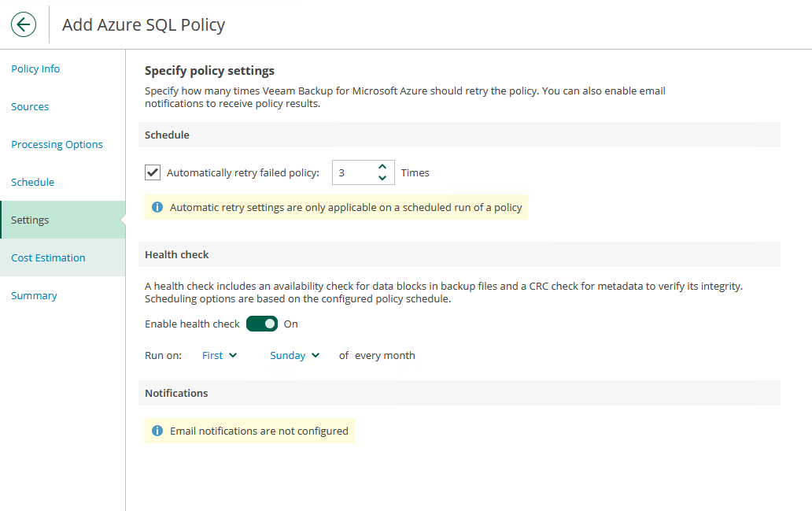Screen dimensions: 812x511
Task: Open the Sources step
Action: point(30,106)
